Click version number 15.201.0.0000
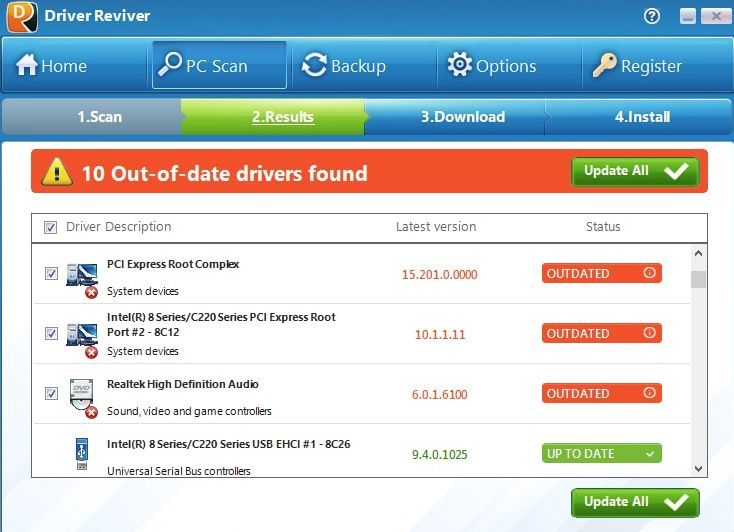This screenshot has height=532, width=734. click(440, 274)
